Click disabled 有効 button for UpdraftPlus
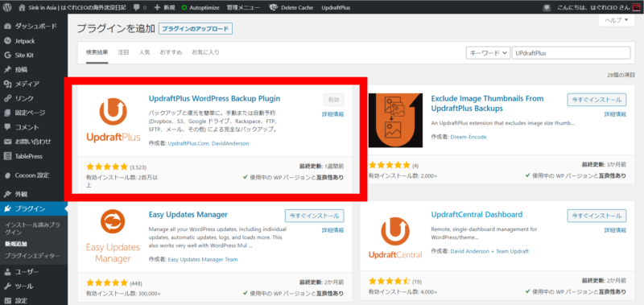 (333, 99)
